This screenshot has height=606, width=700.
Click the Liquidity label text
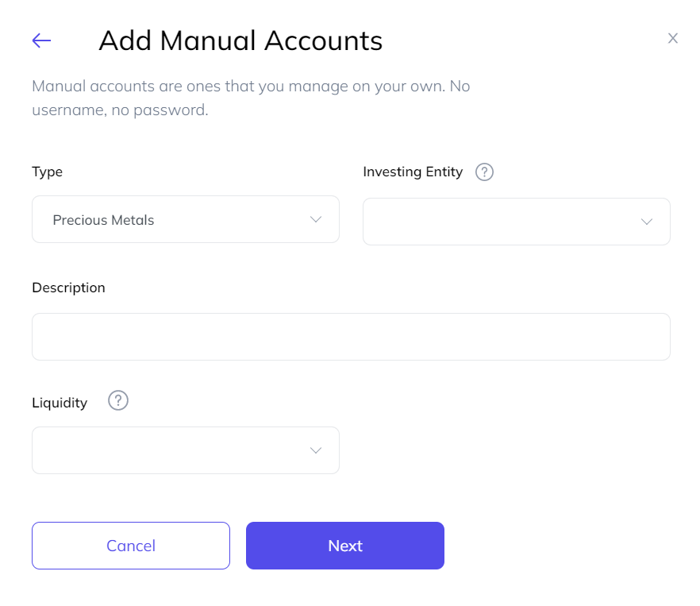[60, 403]
